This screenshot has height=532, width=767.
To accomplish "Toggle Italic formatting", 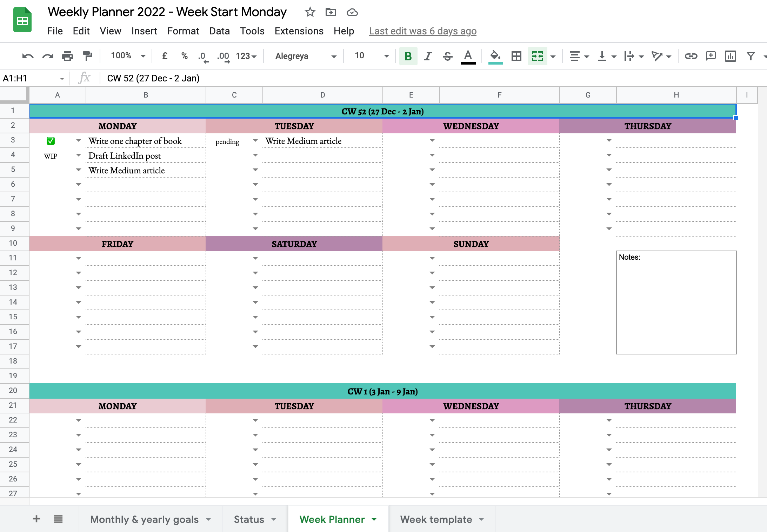I will coord(428,56).
